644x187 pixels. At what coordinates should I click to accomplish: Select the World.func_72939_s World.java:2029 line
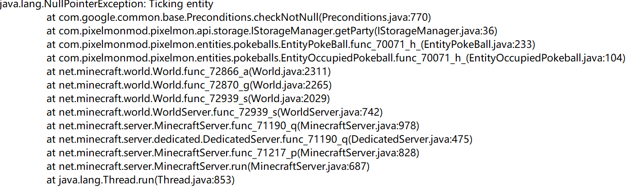[x=188, y=99]
